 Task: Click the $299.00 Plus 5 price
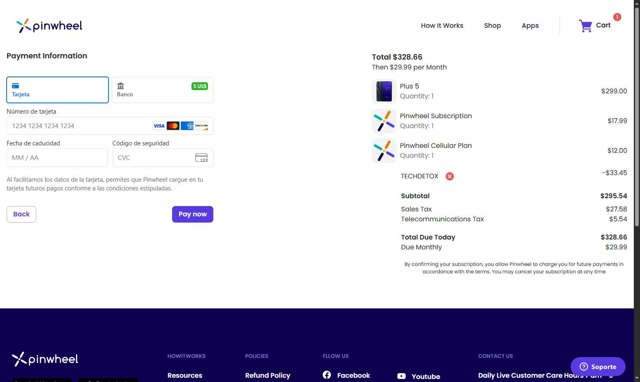(614, 91)
